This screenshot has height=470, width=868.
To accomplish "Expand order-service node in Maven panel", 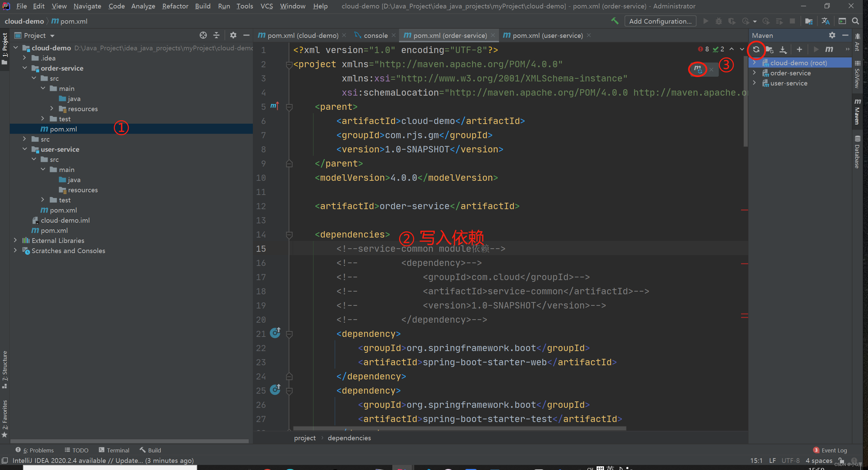I will pos(754,73).
